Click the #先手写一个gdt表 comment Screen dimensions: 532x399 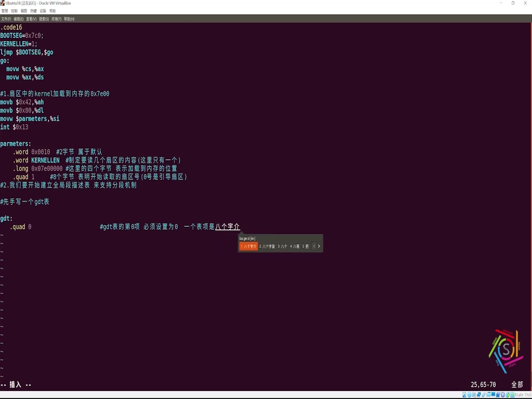(25, 202)
